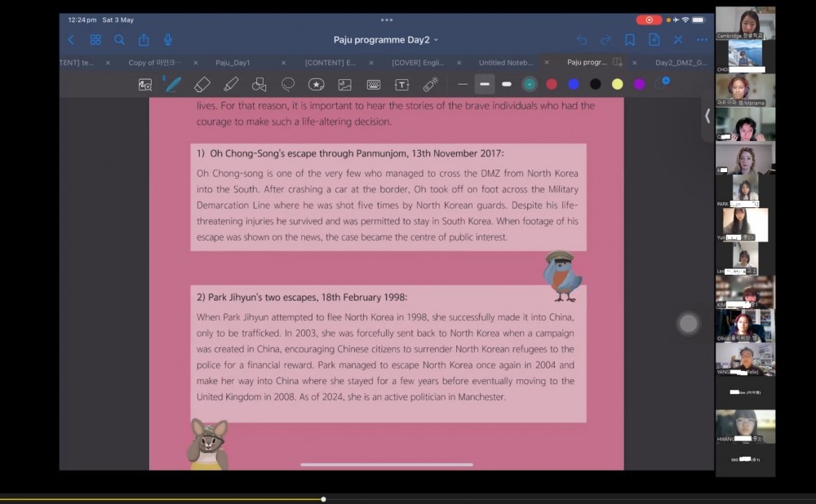
Task: Open the thumbnail grid view
Action: 95,40
